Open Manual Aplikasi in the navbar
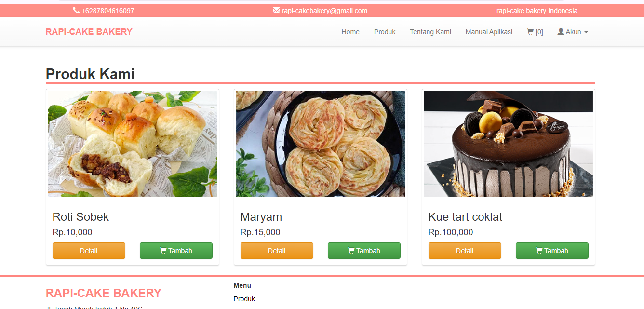The width and height of the screenshot is (644, 309). pos(489,32)
